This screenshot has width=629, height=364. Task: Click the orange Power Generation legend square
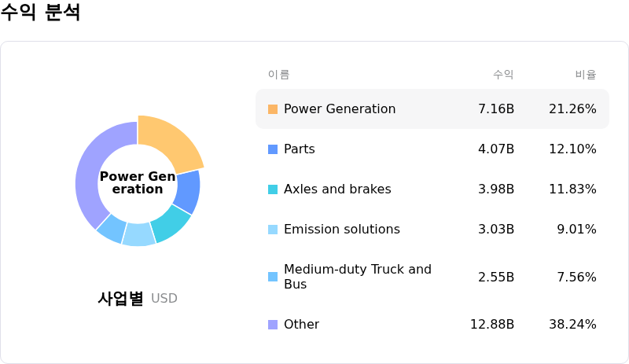(x=273, y=109)
